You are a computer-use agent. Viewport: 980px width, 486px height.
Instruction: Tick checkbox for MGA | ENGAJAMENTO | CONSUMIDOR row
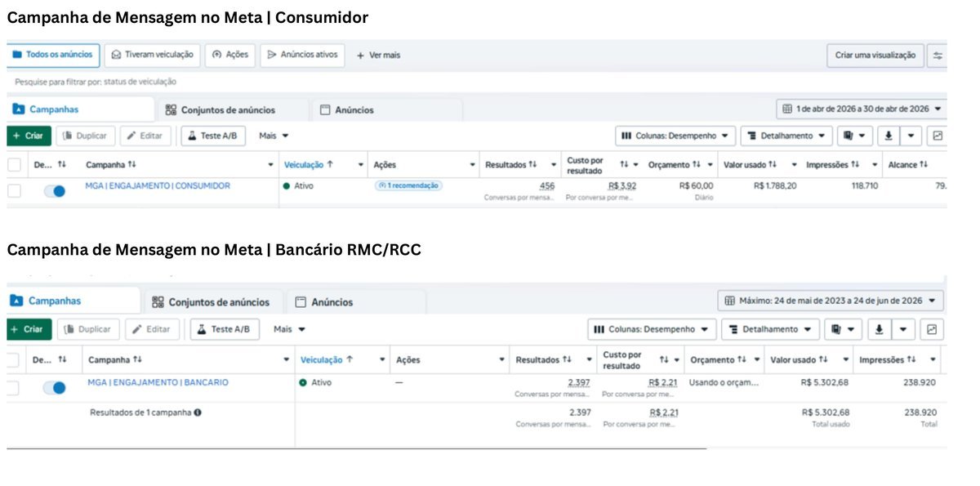pos(14,191)
